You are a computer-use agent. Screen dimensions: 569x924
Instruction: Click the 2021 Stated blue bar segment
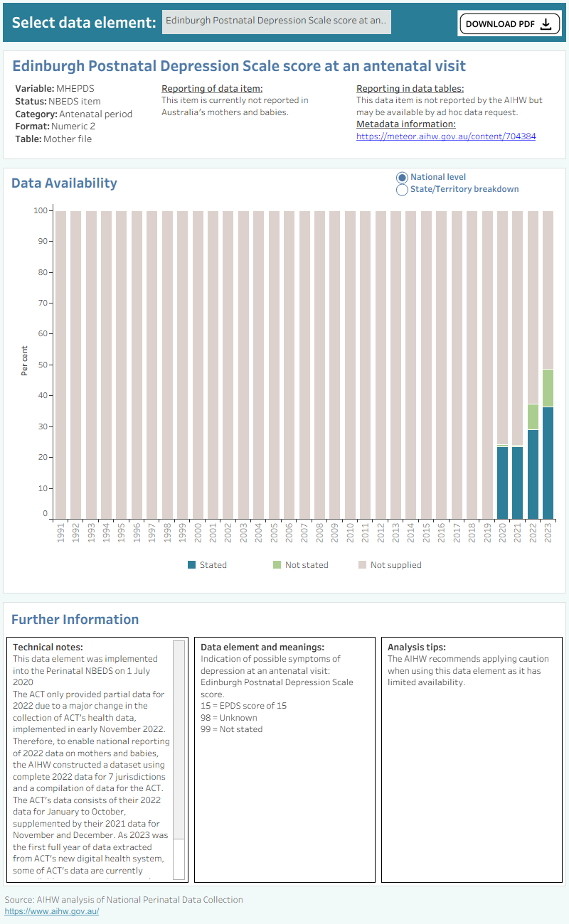pyautogui.click(x=517, y=483)
